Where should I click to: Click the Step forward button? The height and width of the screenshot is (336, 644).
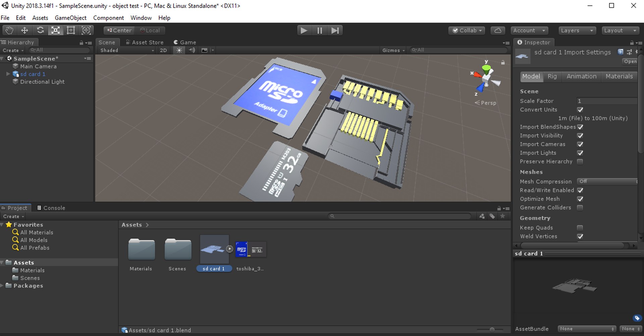coord(335,31)
